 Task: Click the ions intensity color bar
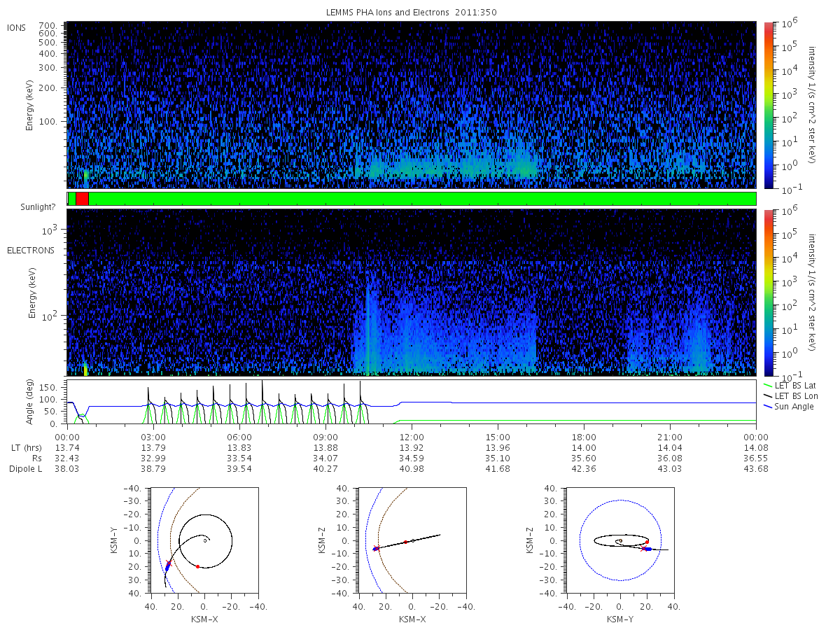(767, 105)
